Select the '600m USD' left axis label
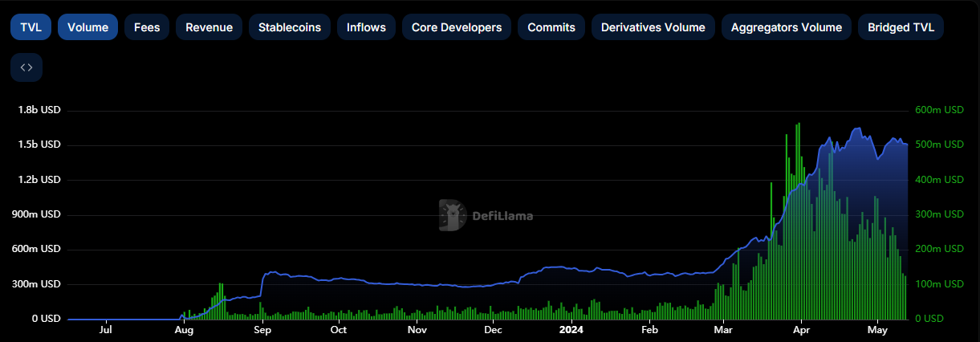Screen dimensions: 980x342 click(x=35, y=249)
